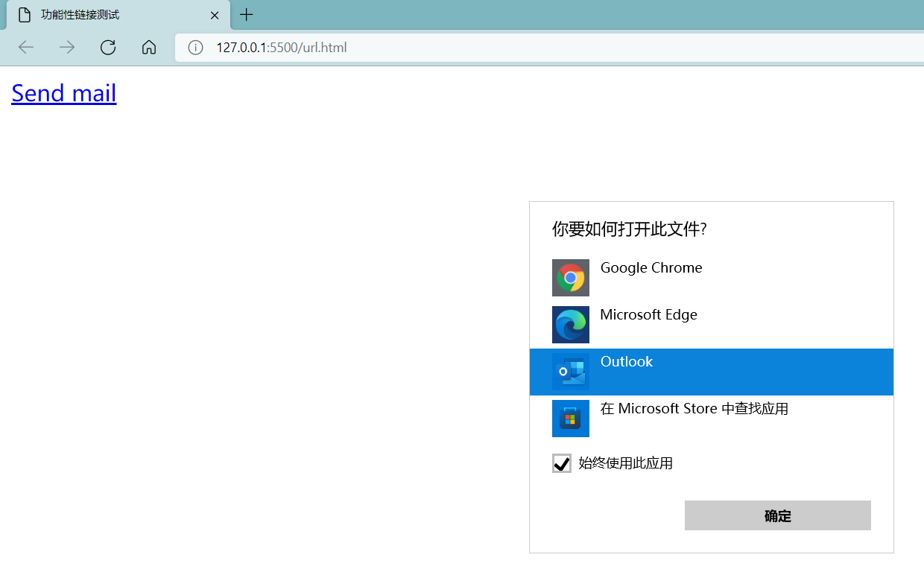Viewport: 924px width, 572px height.
Task: Click the Google Chrome app icon
Action: (x=571, y=278)
